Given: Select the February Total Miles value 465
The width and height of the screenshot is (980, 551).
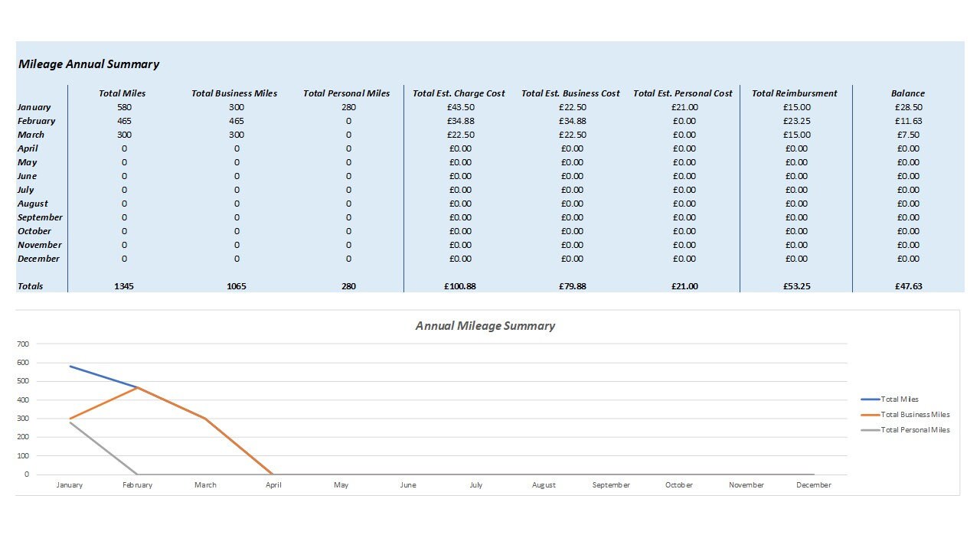Looking at the screenshot, I should (x=123, y=121).
